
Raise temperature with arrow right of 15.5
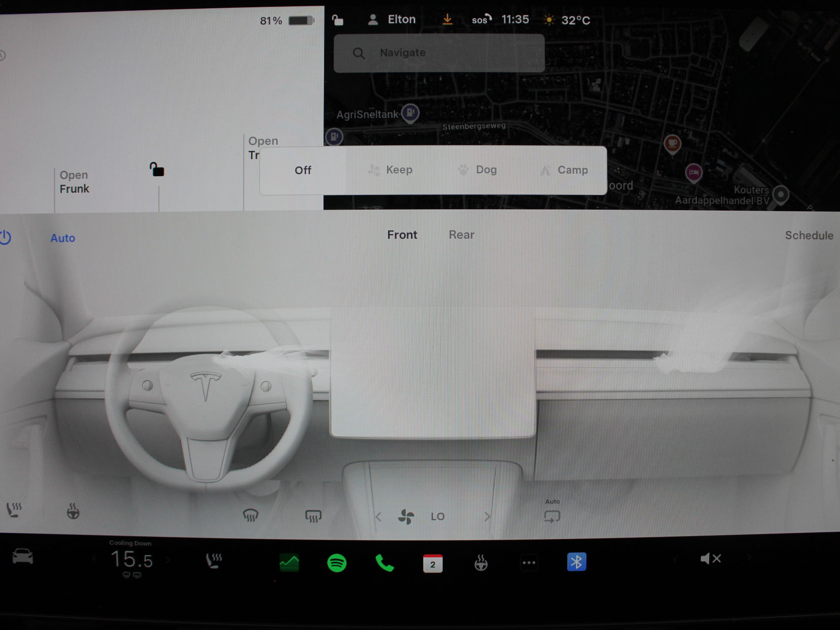coord(168,560)
